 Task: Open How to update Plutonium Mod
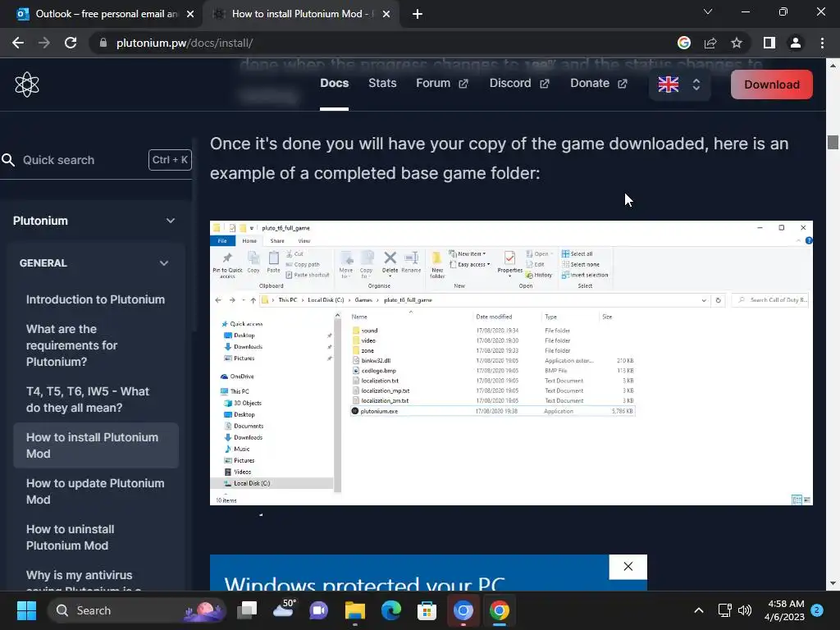[x=95, y=491]
